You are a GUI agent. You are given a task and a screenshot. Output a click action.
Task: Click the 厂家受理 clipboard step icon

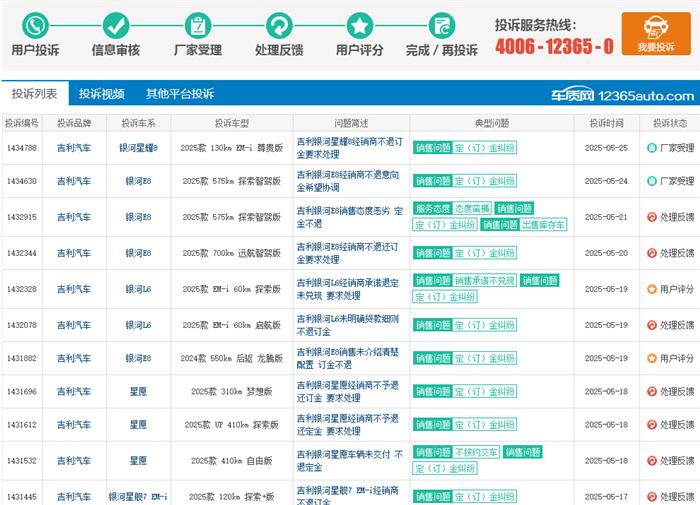tap(198, 25)
